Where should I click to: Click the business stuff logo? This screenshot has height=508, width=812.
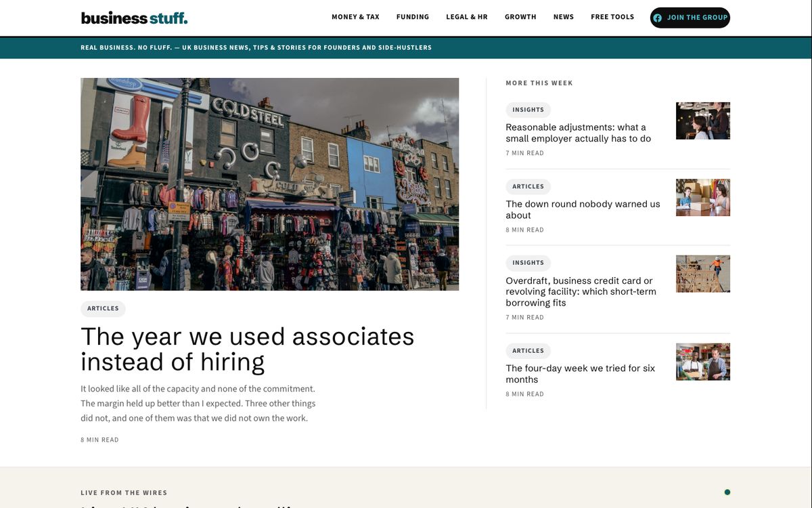134,18
